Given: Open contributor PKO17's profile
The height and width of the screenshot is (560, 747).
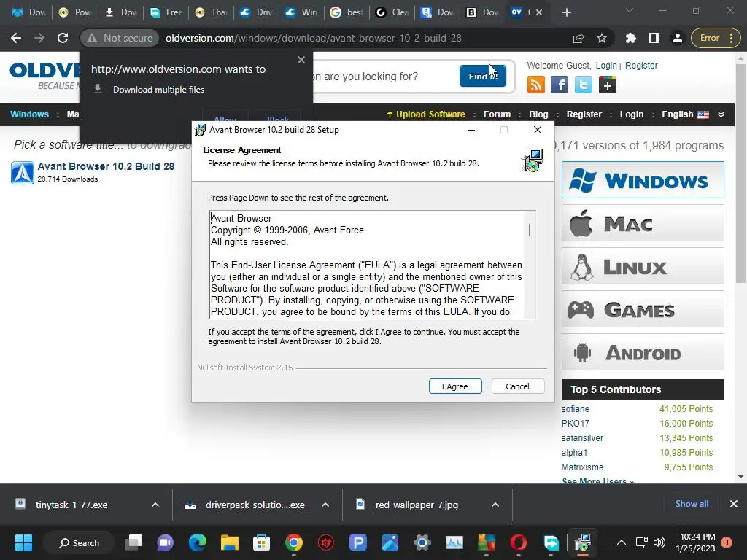Looking at the screenshot, I should click(575, 424).
